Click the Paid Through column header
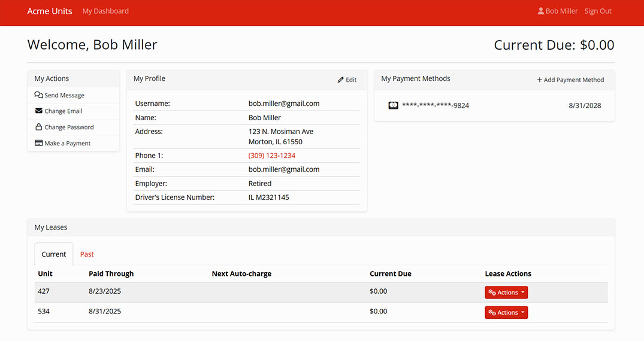Screen dimensions: 644x341 click(111, 274)
